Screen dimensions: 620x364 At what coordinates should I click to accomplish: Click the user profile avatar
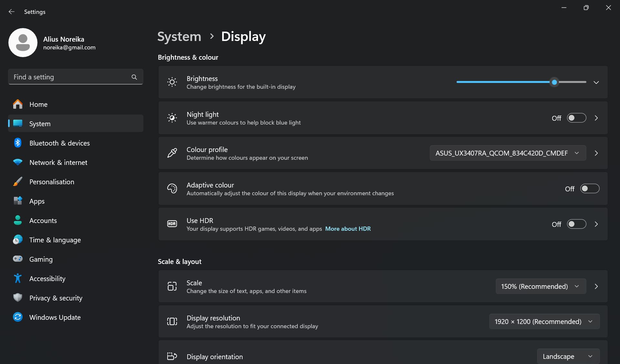click(x=23, y=43)
